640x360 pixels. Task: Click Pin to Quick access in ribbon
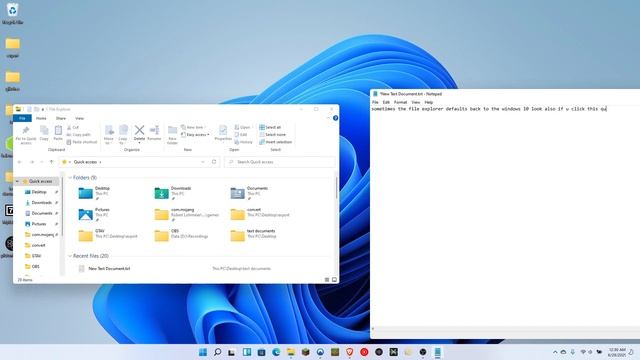26,135
